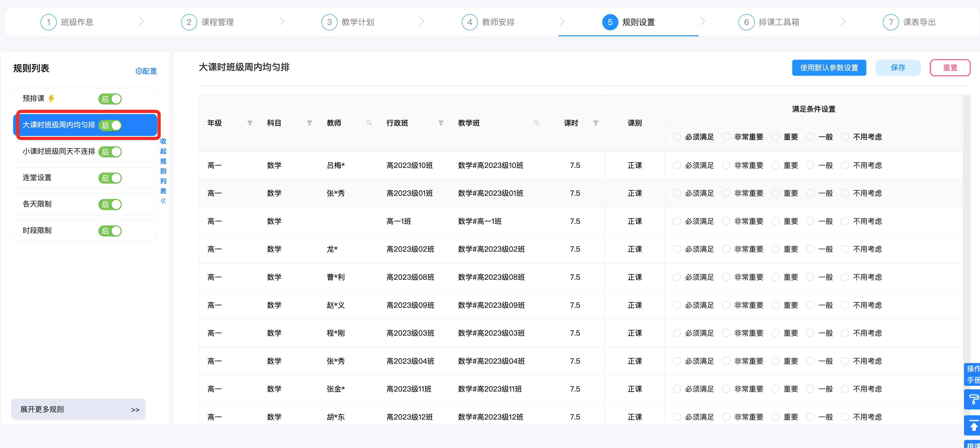Toggle the 各天限制 switch
This screenshot has height=448, width=980.
click(x=110, y=204)
